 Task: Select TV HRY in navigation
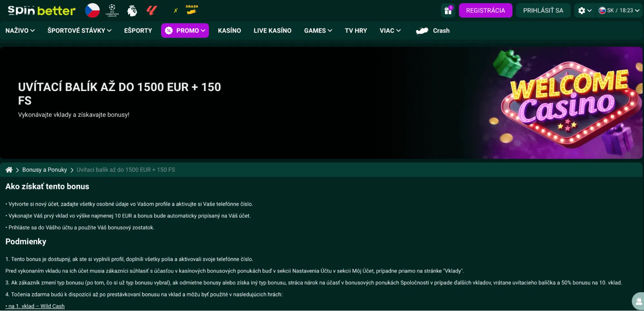coord(356,31)
